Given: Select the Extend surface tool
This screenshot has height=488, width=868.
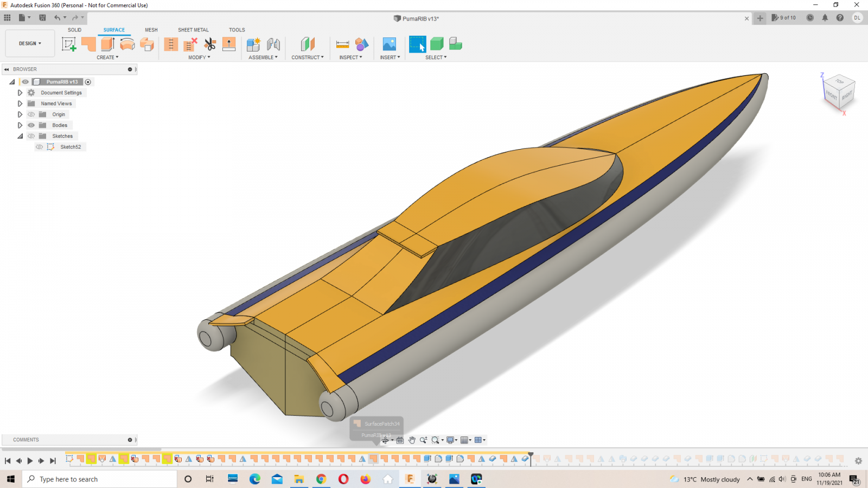Looking at the screenshot, I should click(x=229, y=44).
